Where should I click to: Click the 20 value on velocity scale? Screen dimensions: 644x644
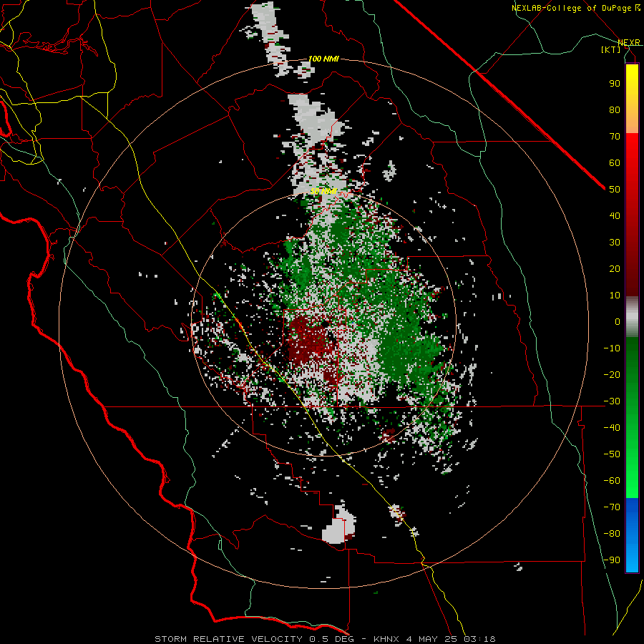click(x=615, y=269)
